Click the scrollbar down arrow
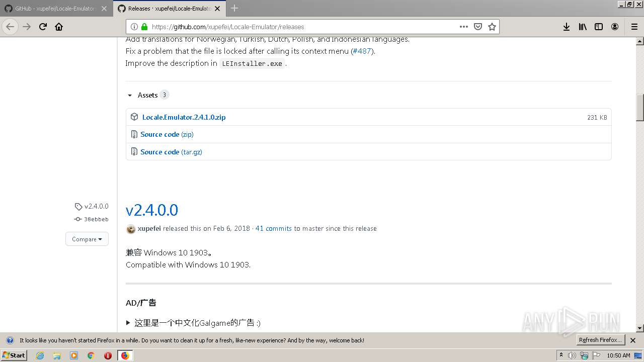The image size is (644, 362). coord(640,328)
